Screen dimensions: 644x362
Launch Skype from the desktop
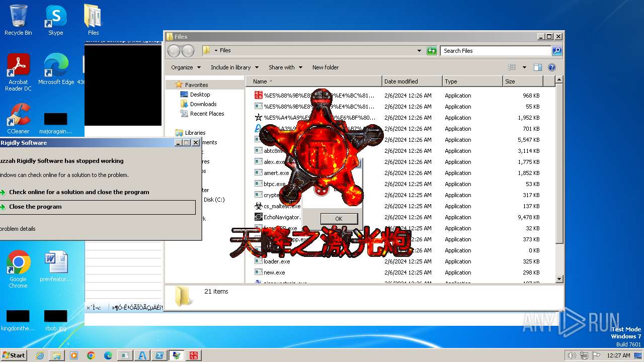[55, 20]
